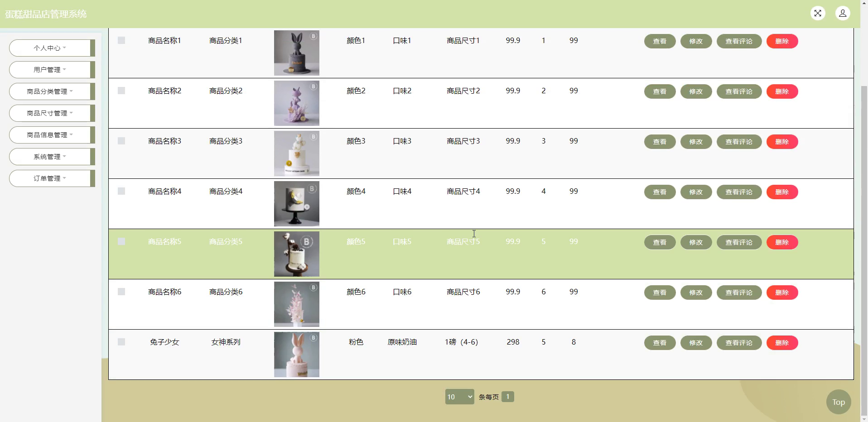The height and width of the screenshot is (422, 868).
Task: Tick the checkbox for 商品名称3 row
Action: pyautogui.click(x=121, y=141)
